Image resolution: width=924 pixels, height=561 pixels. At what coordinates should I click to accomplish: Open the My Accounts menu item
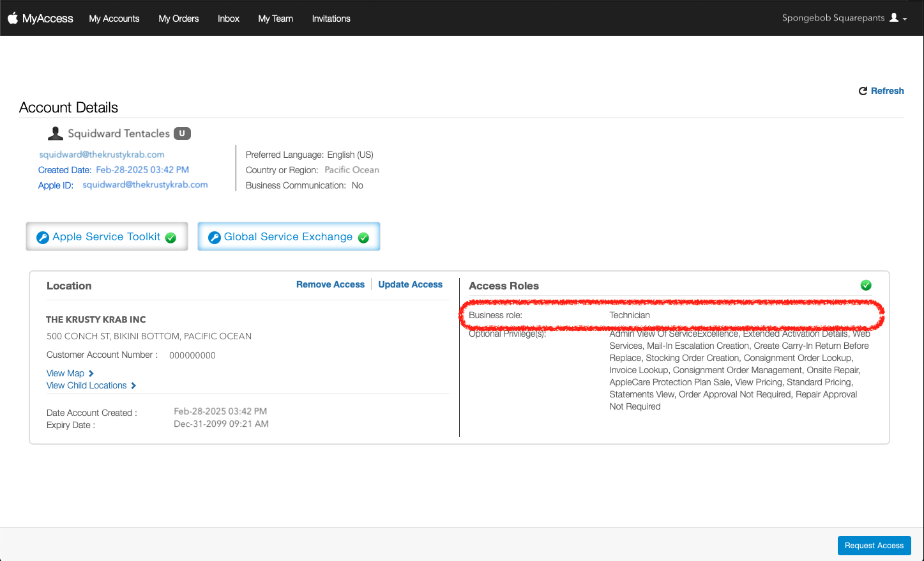[x=114, y=19]
